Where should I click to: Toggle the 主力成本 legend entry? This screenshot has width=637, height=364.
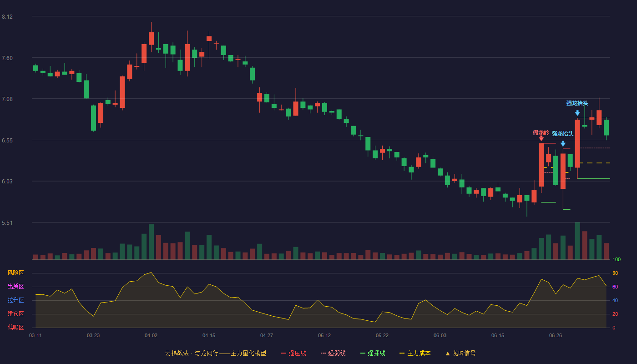415,353
